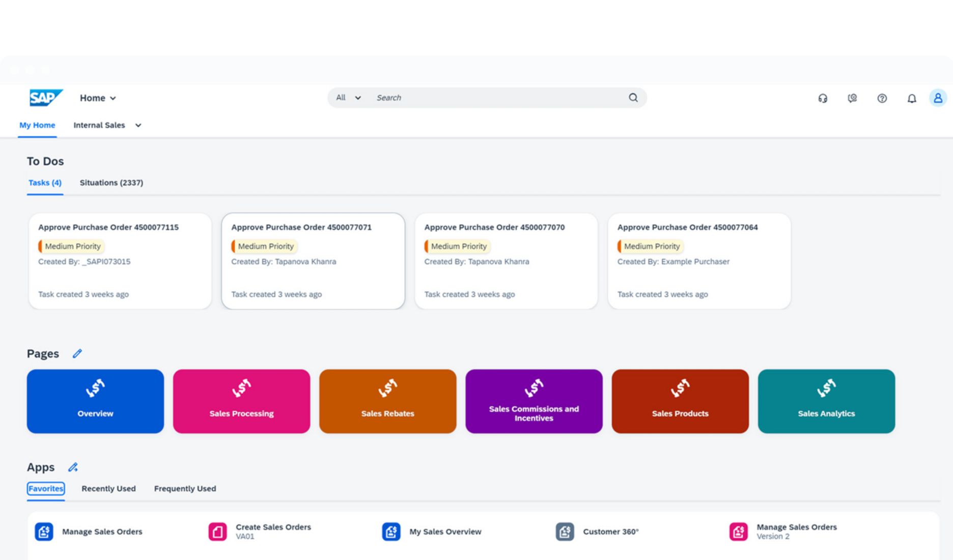Expand the Internal Sales menu chevron
The image size is (953, 560).
[138, 125]
